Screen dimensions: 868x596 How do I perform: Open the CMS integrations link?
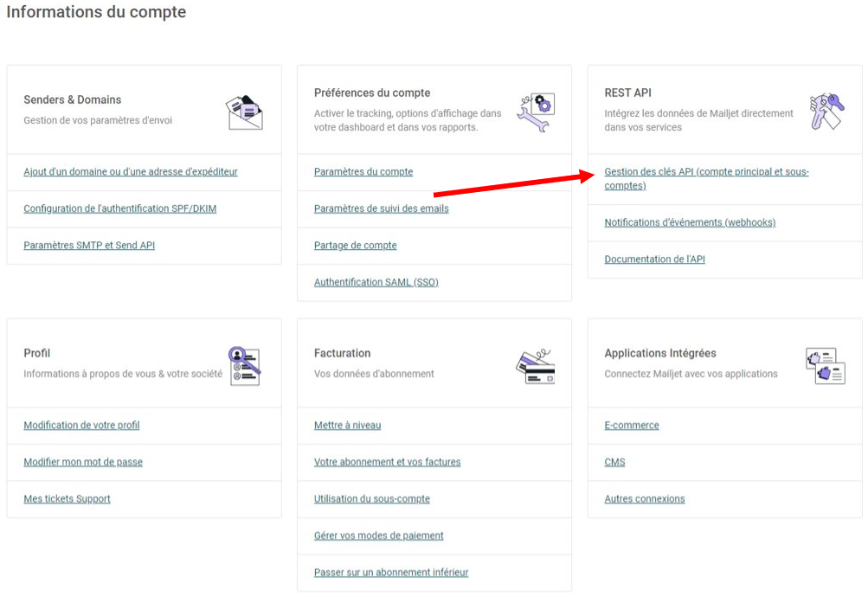[x=614, y=462]
